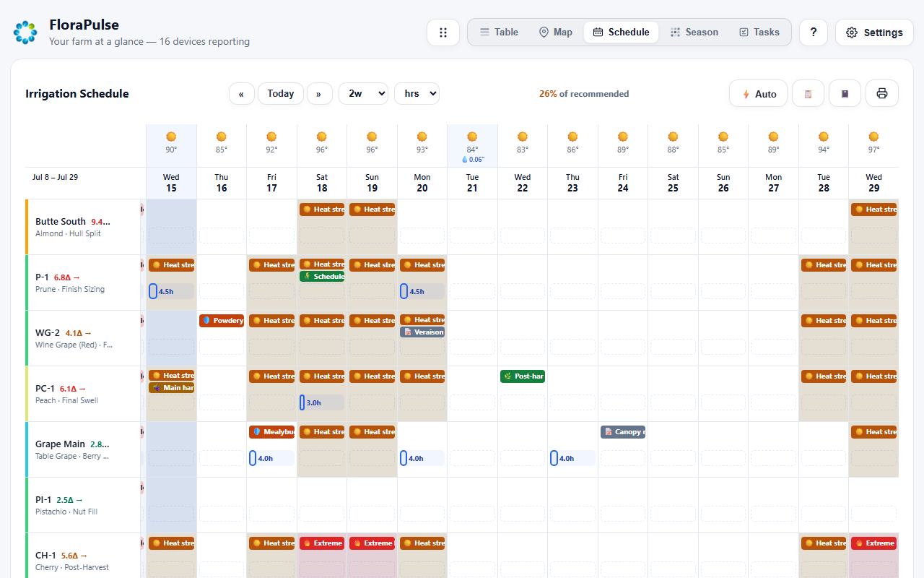
Task: Click Extreme heat alert on CH-1 Wednesday 29
Action: click(x=873, y=543)
